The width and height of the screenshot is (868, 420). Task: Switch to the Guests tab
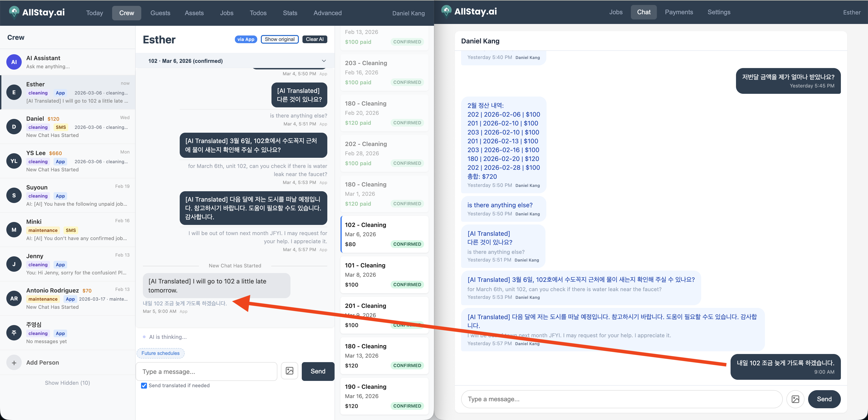(x=160, y=13)
